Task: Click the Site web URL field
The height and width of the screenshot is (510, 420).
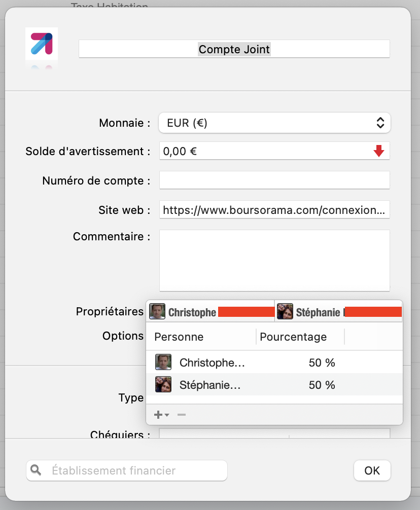Action: 274,209
